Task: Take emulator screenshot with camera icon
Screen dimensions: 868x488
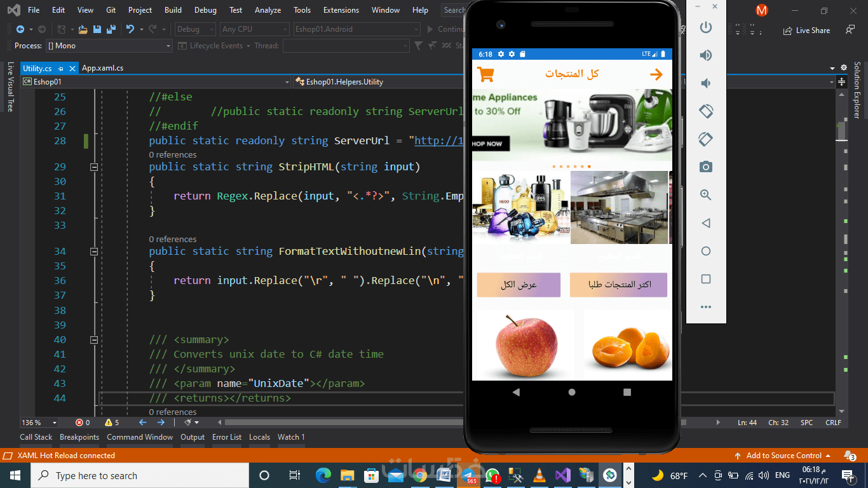Action: pos(705,167)
